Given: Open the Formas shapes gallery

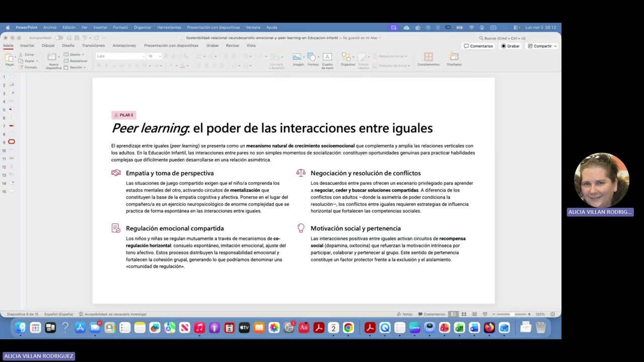Looking at the screenshot, I should 313,60.
